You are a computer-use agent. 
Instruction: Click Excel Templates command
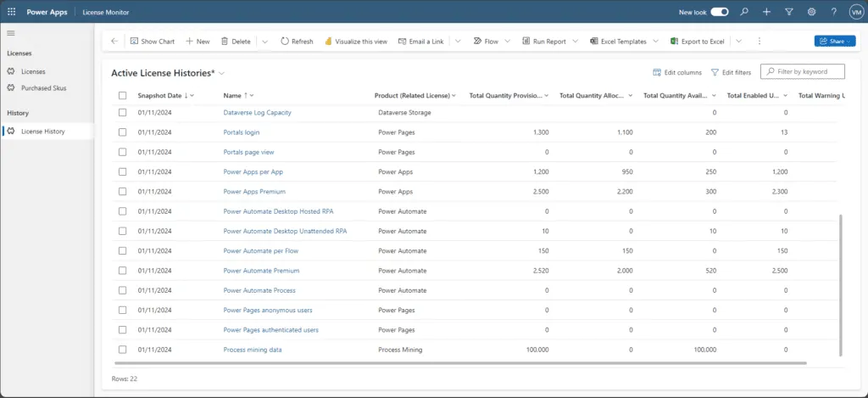[x=618, y=41]
